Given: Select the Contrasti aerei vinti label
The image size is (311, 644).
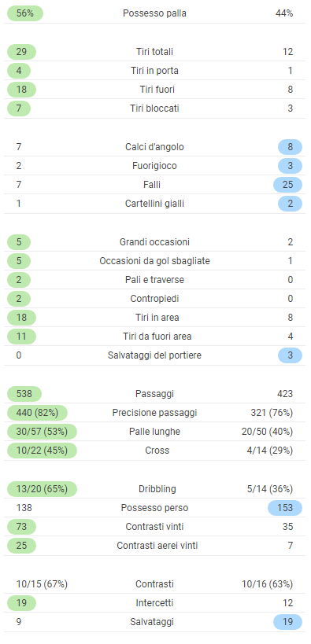Looking at the screenshot, I should [x=157, y=546].
